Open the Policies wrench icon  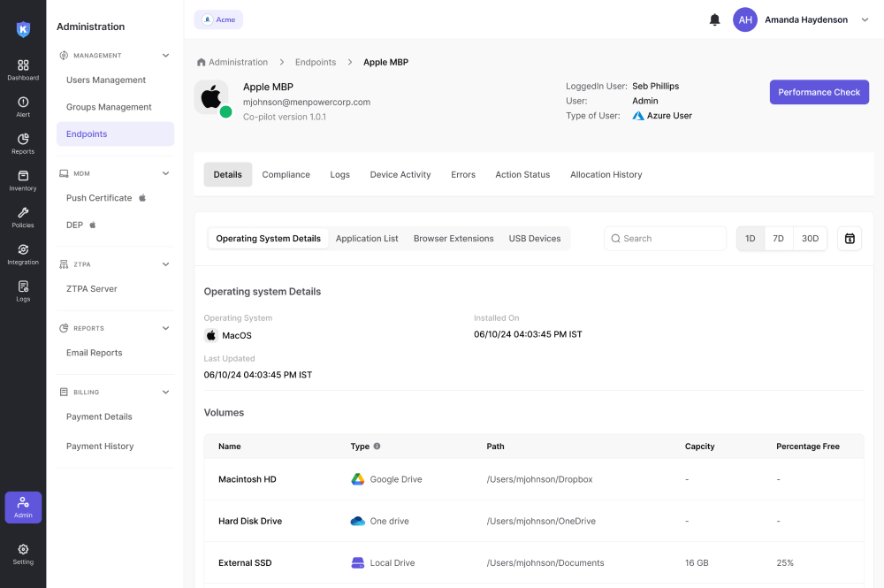(23, 218)
